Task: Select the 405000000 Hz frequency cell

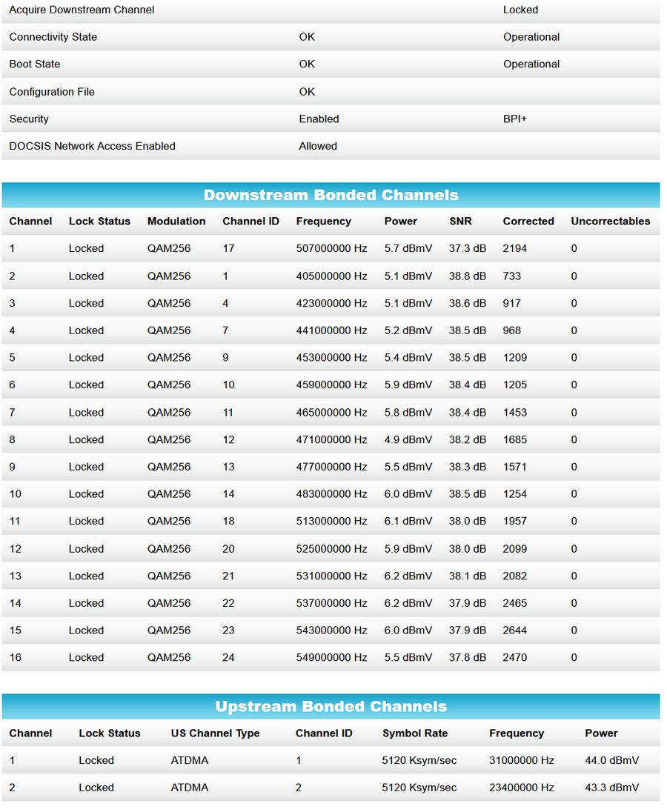Action: click(331, 276)
